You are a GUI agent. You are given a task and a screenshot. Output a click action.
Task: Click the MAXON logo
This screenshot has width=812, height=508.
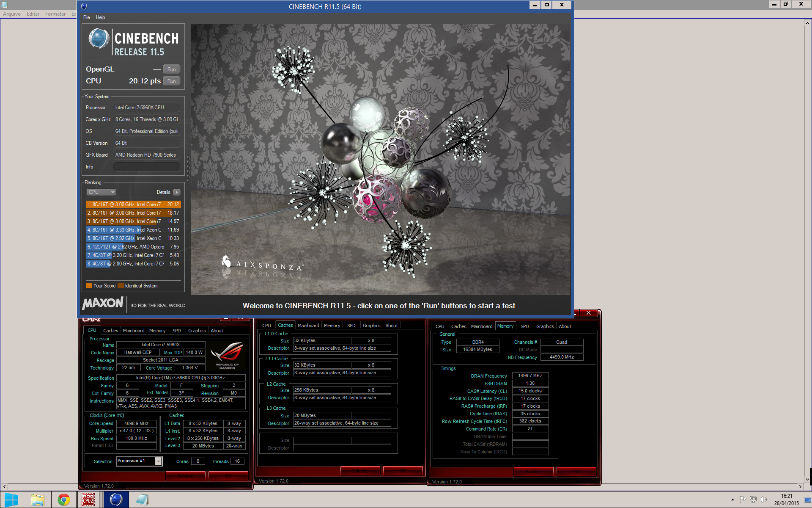103,304
